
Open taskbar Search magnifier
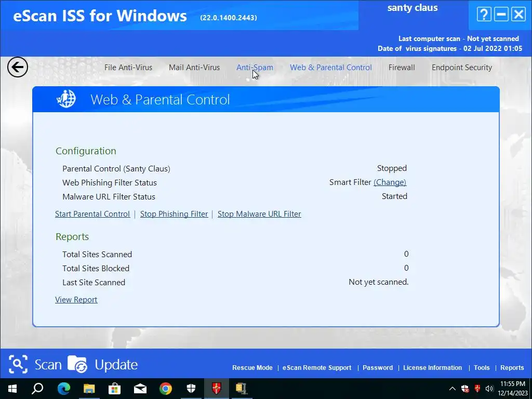(37, 389)
